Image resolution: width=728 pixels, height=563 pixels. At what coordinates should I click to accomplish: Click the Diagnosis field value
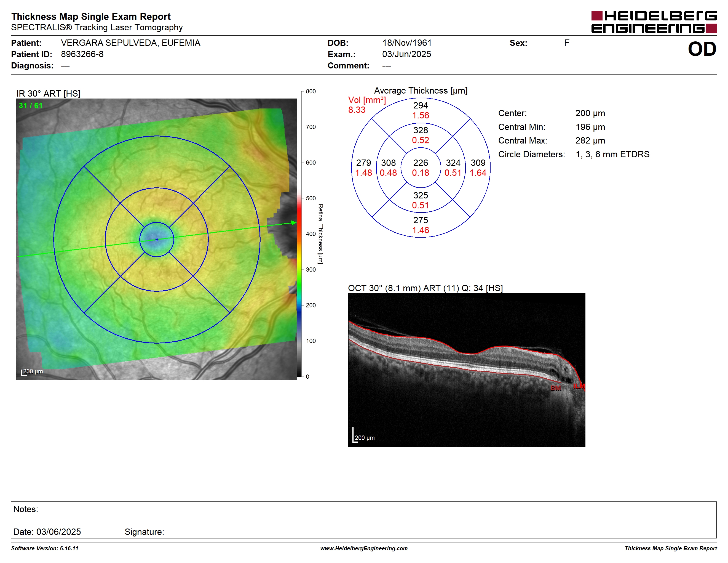coord(65,66)
